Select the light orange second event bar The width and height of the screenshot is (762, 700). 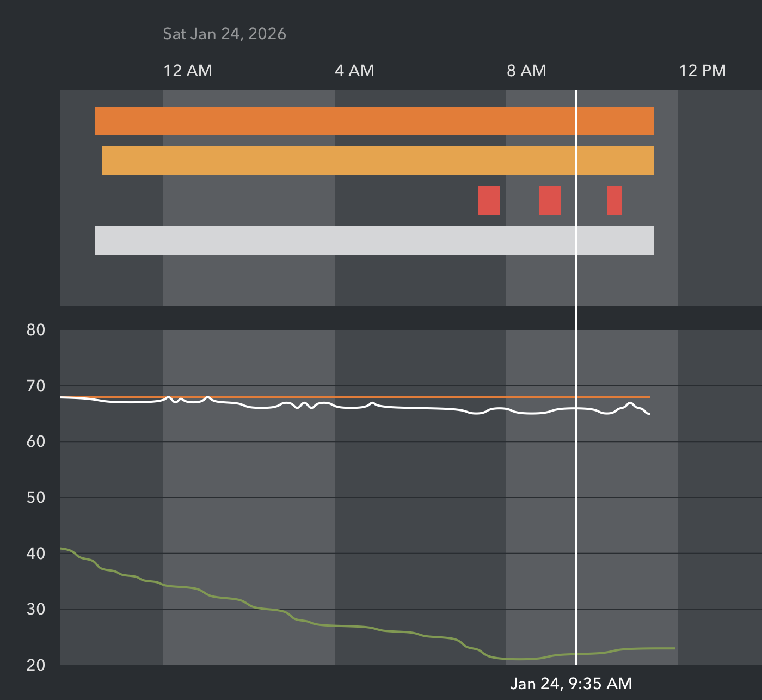377,161
